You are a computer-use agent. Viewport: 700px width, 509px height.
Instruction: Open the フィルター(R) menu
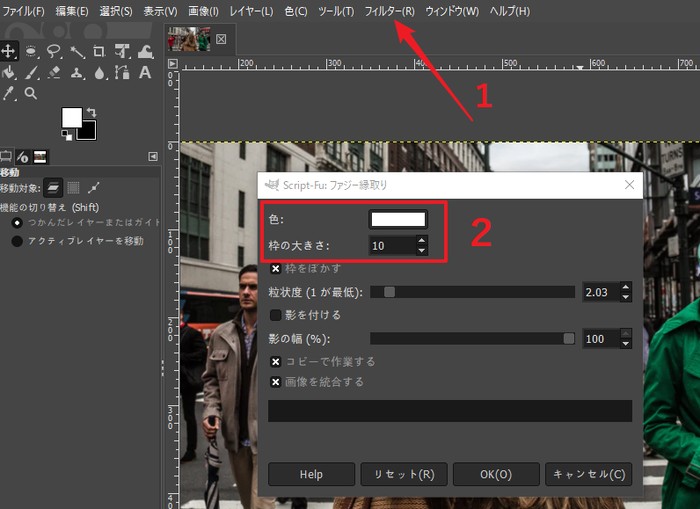[x=389, y=11]
